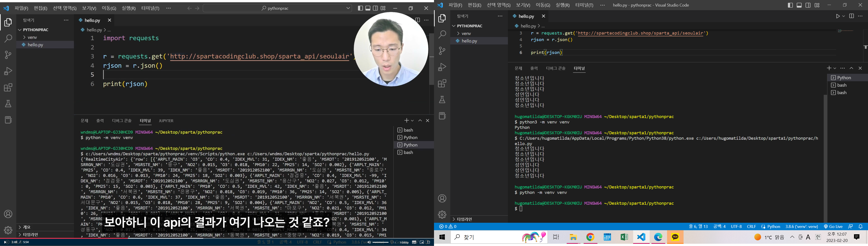Enter fullscreen on the video player
The width and height of the screenshot is (868, 246).
428,242
